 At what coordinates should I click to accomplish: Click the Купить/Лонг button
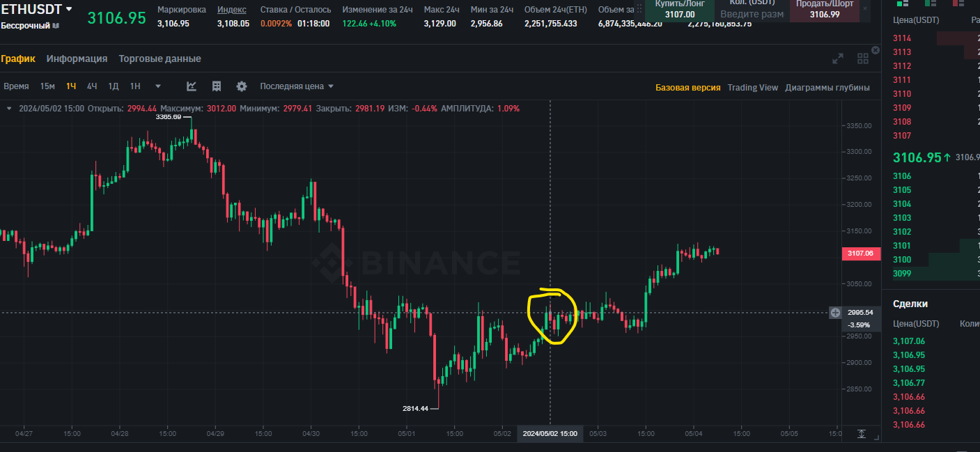[679, 9]
